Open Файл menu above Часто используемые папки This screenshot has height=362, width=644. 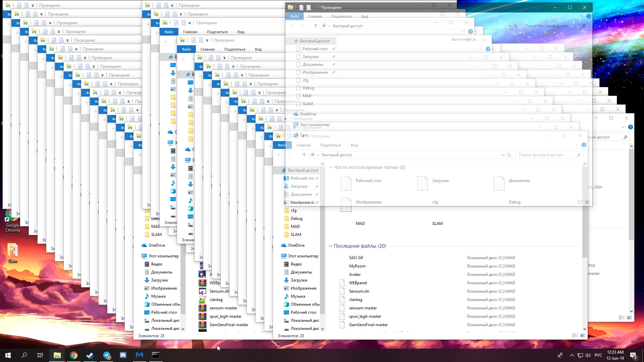point(282,145)
